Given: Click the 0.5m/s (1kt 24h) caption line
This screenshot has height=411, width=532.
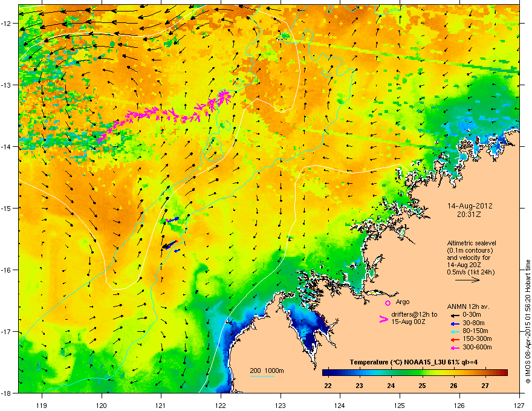Looking at the screenshot, I should point(470,272).
